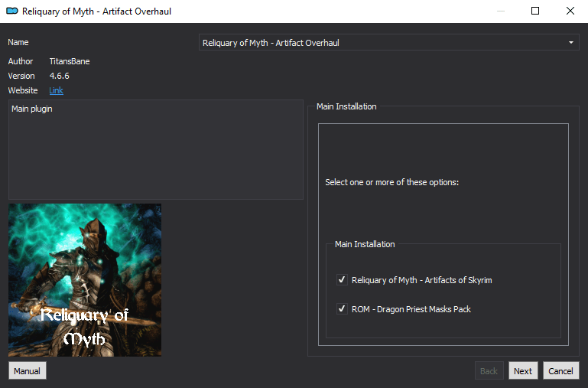Minimize the installer window
588x388 pixels.
(x=500, y=11)
